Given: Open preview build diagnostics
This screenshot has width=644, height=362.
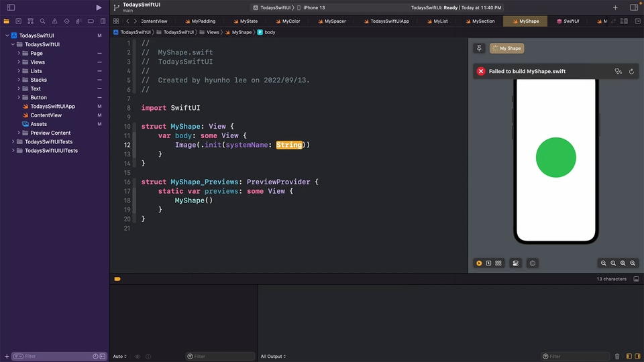Looking at the screenshot, I should point(618,72).
